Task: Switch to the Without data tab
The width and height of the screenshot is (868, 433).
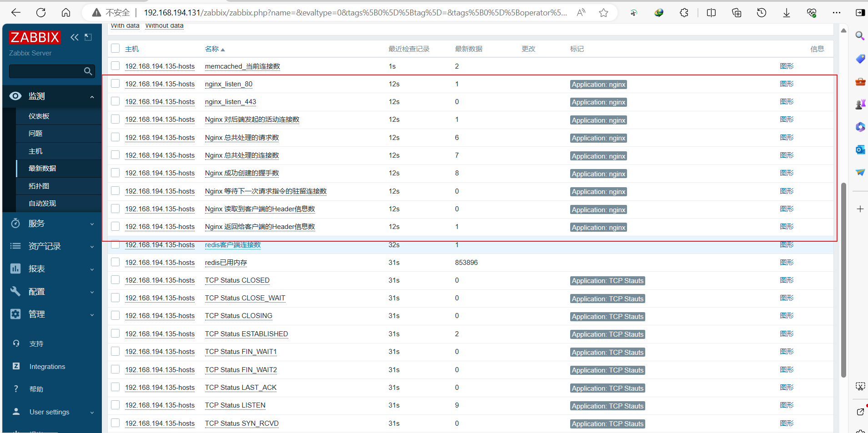Action: point(164,26)
